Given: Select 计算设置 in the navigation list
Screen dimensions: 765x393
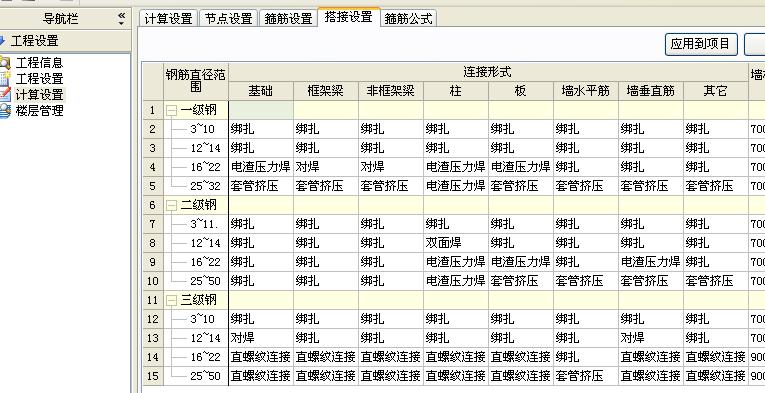Looking at the screenshot, I should 39,94.
